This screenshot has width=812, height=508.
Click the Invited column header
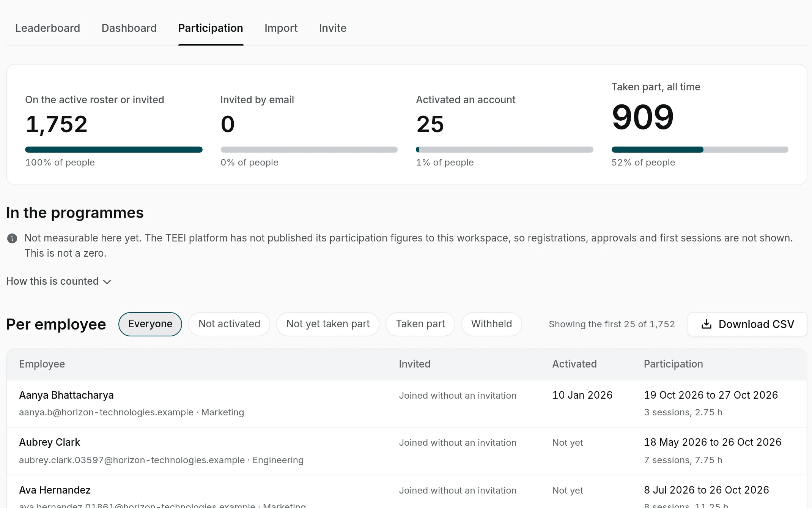[415, 364]
